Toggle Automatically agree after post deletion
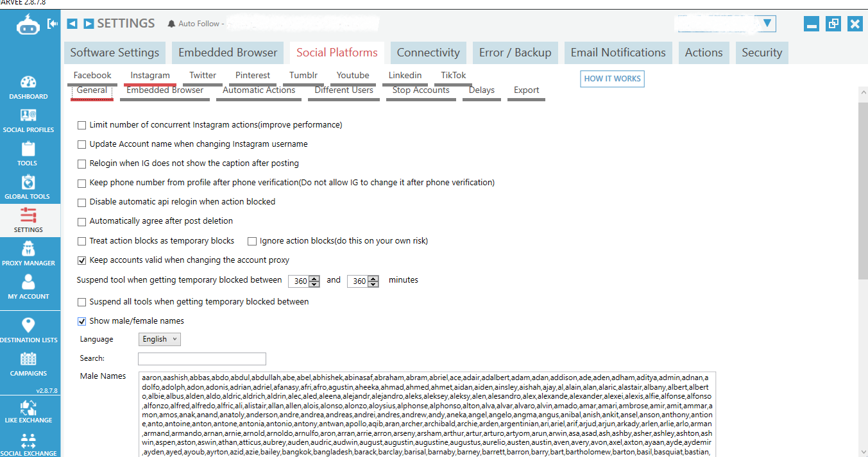Screen dimensions: 868x457 (81, 221)
